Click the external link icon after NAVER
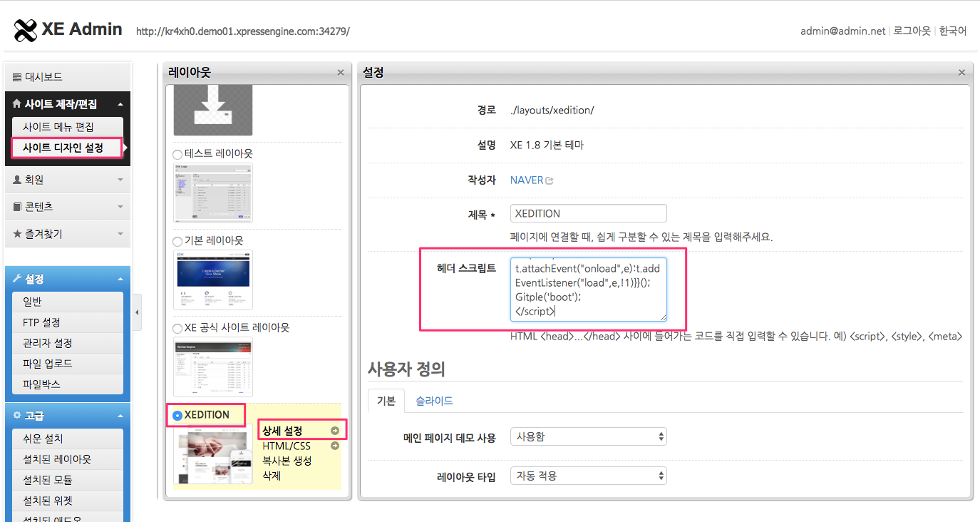980x522 pixels. pos(550,181)
